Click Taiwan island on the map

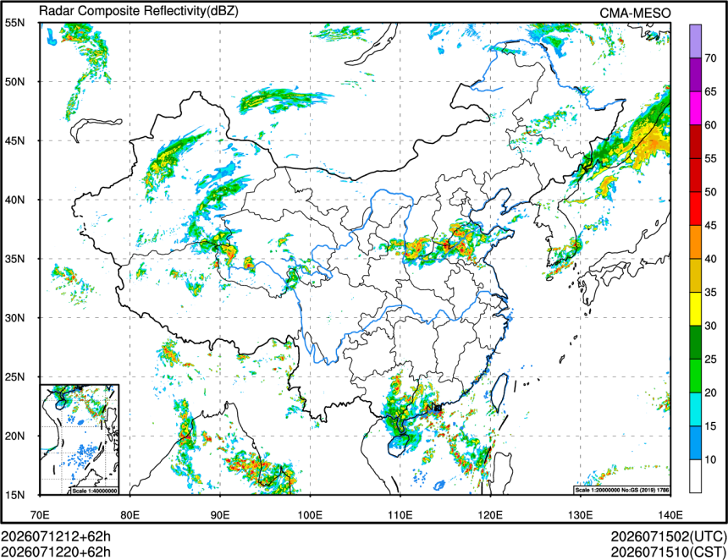[x=499, y=393]
